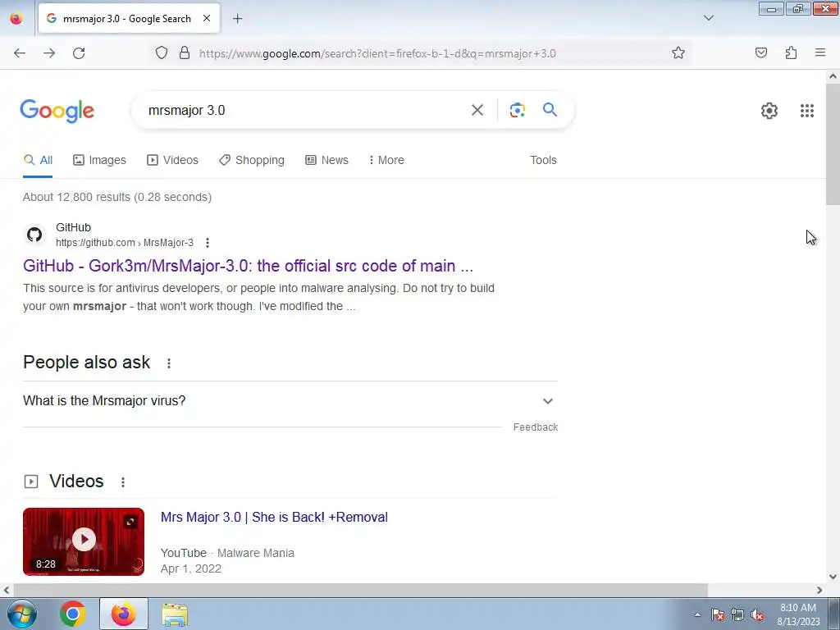Open the Google apps grid
The width and height of the screenshot is (840, 630).
tap(807, 111)
